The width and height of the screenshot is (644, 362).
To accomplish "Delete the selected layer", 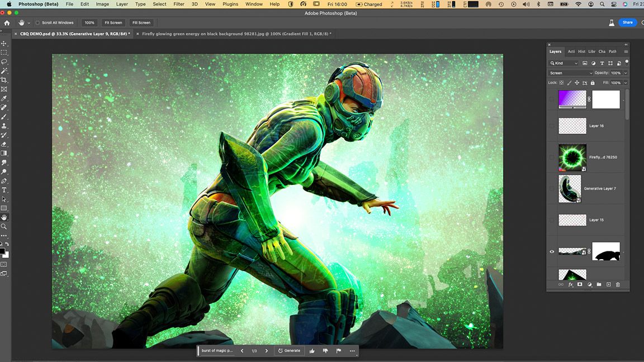I will pyautogui.click(x=618, y=284).
